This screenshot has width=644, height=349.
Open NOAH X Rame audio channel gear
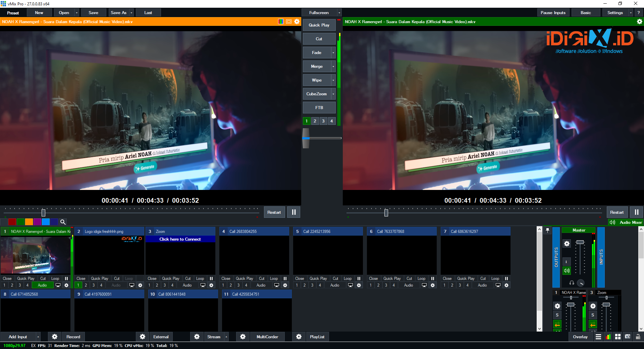point(557,306)
